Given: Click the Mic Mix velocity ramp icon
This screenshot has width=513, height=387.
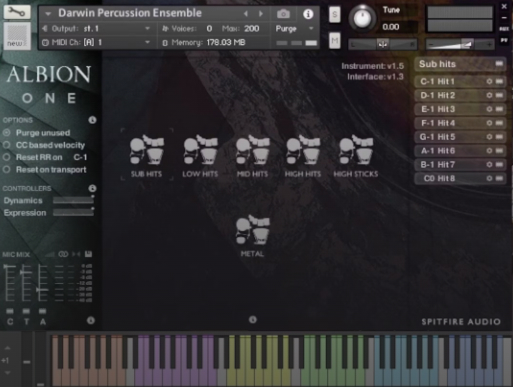Looking at the screenshot, I should (x=50, y=255).
